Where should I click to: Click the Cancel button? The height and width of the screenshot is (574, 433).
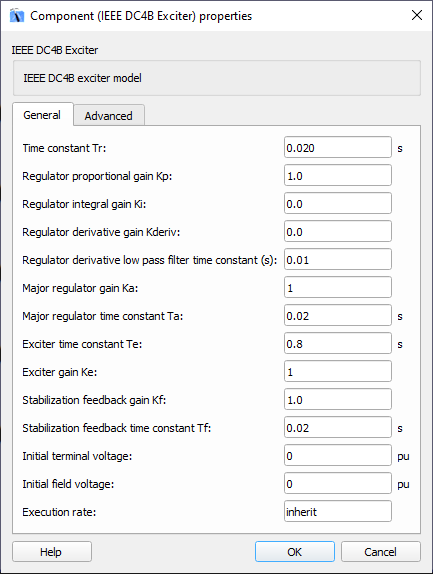(x=381, y=551)
